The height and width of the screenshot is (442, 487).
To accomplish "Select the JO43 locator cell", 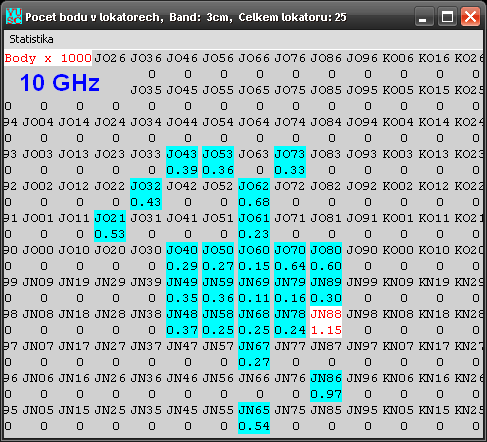I will pyautogui.click(x=182, y=162).
